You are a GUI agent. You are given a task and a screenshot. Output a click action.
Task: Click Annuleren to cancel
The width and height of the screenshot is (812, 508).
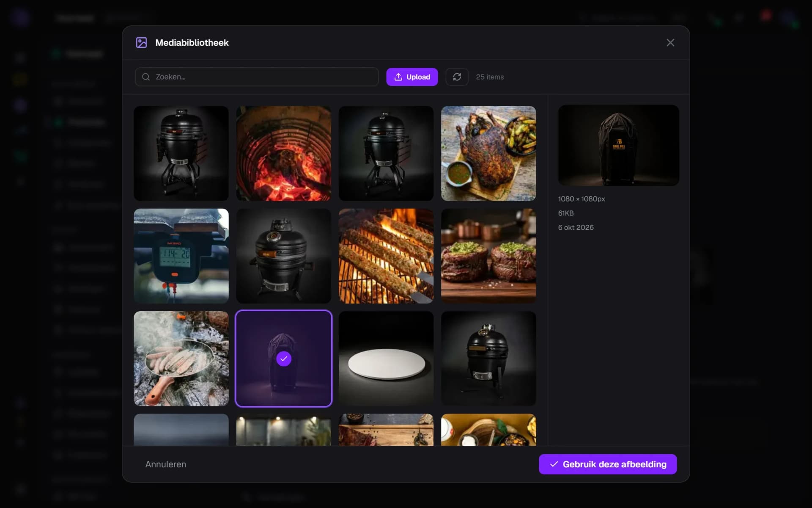pyautogui.click(x=166, y=464)
